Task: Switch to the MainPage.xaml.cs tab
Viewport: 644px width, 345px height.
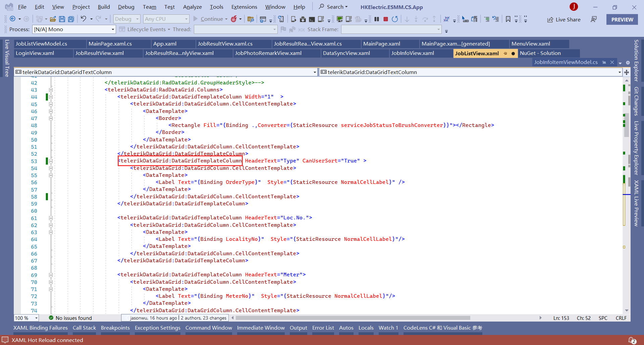Action: pyautogui.click(x=110, y=44)
